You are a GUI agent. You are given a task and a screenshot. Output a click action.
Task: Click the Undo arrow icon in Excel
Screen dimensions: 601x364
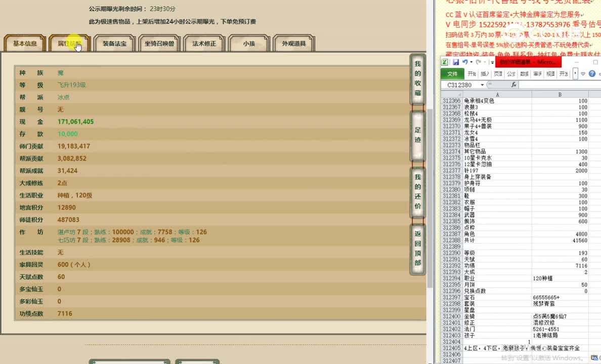(466, 62)
